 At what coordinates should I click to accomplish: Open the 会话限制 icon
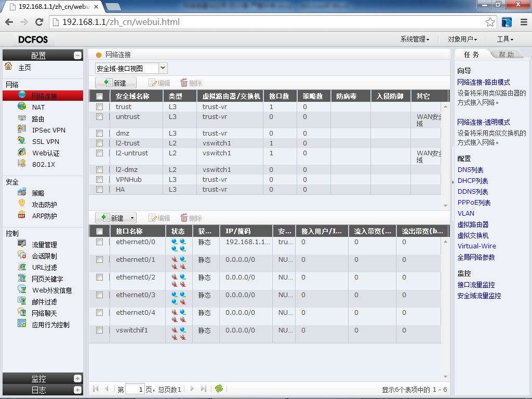click(22, 255)
